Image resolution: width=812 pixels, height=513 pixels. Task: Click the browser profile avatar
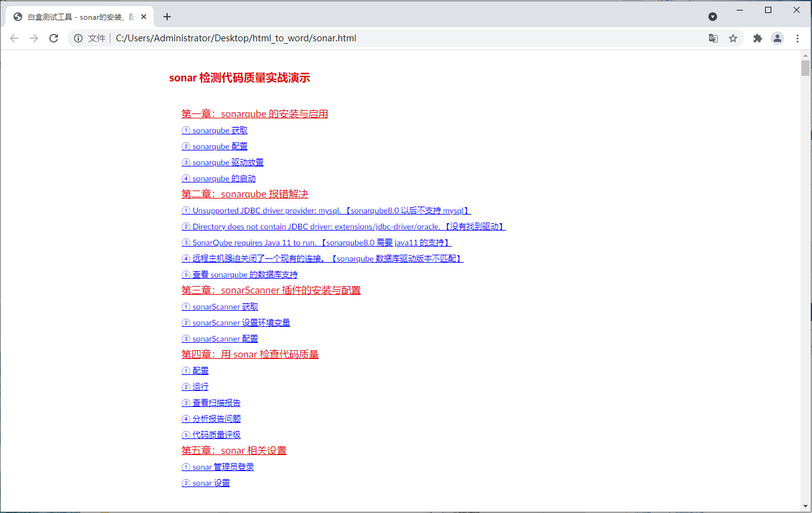coord(777,38)
